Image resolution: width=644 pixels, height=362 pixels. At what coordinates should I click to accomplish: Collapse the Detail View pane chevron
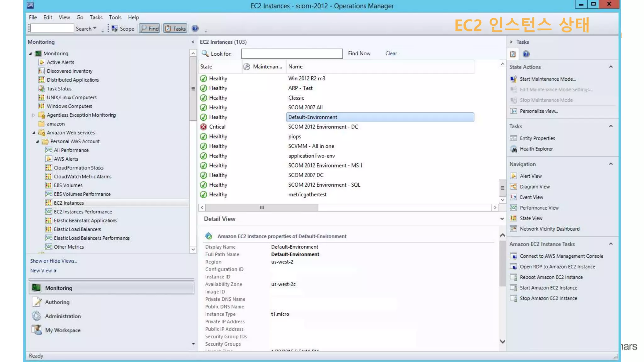pos(502,219)
